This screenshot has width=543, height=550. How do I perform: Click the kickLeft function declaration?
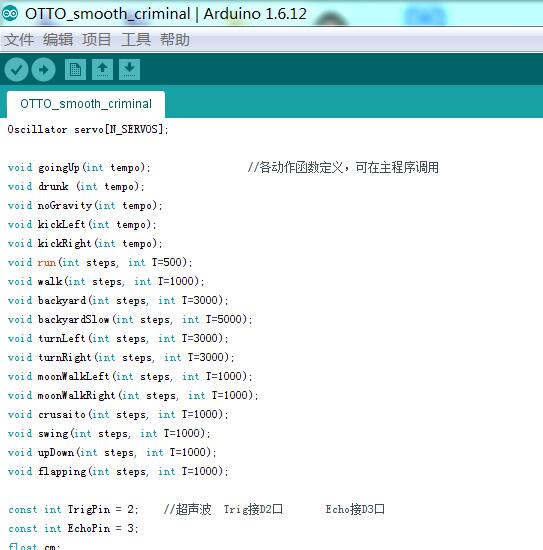(82, 224)
